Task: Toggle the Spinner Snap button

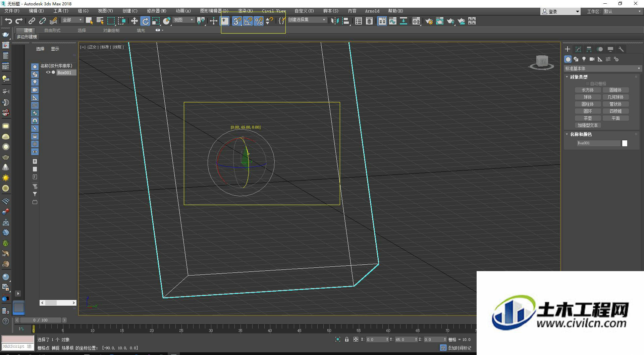Action: click(269, 21)
